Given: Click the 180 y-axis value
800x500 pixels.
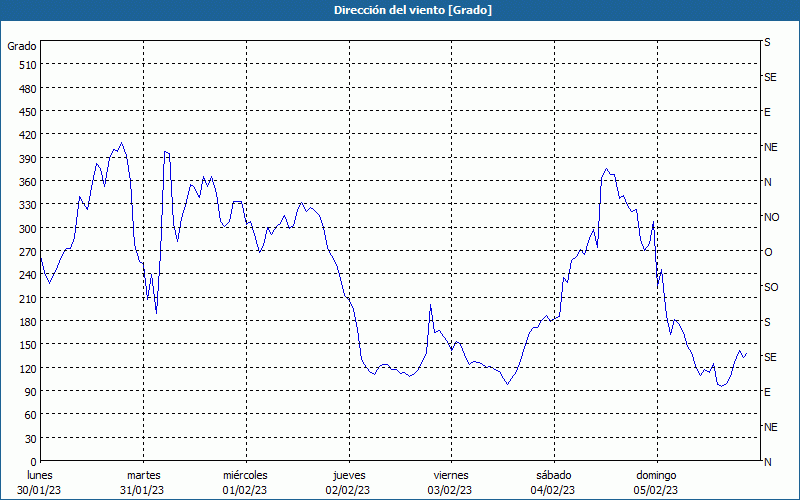Looking at the screenshot, I should 28,321.
